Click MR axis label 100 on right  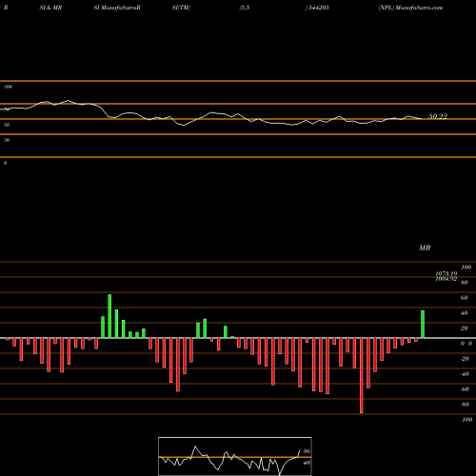click(x=466, y=268)
